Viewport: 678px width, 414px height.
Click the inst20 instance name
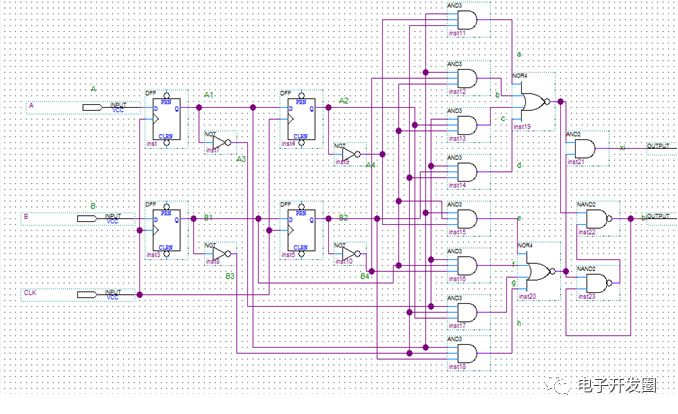click(x=528, y=296)
